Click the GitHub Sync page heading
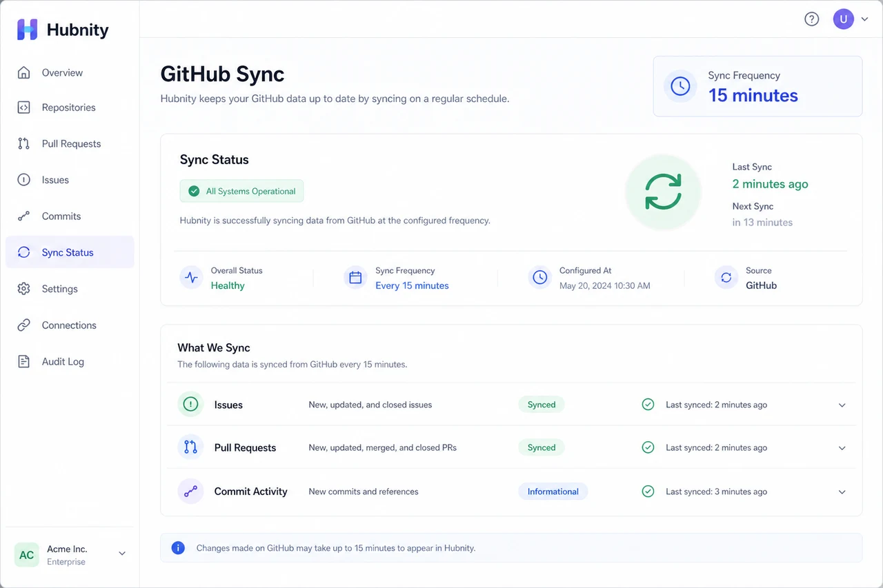The height and width of the screenshot is (588, 883). tap(222, 74)
